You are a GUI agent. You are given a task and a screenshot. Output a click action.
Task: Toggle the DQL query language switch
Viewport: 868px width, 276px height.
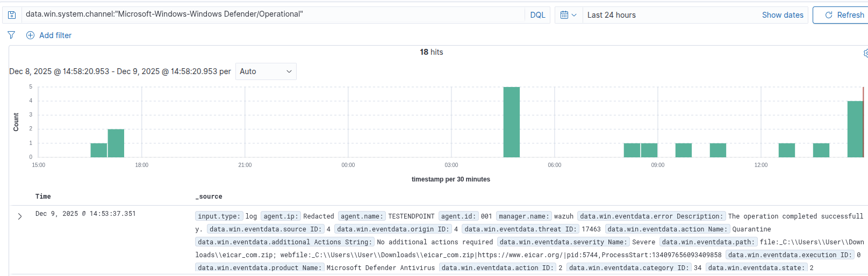tap(537, 15)
